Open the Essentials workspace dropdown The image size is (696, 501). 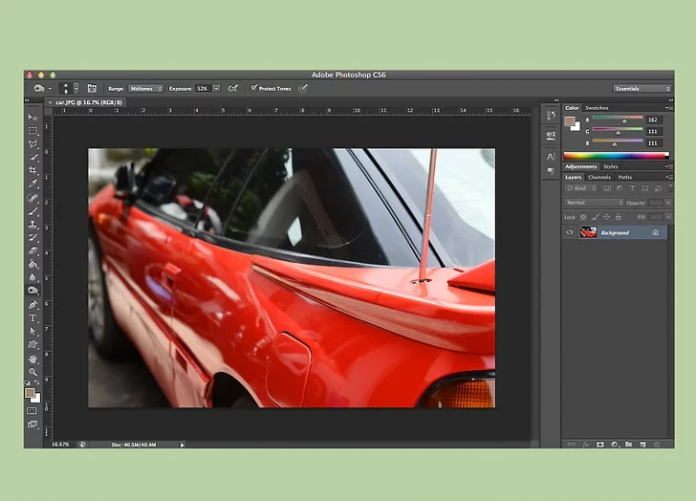point(641,88)
